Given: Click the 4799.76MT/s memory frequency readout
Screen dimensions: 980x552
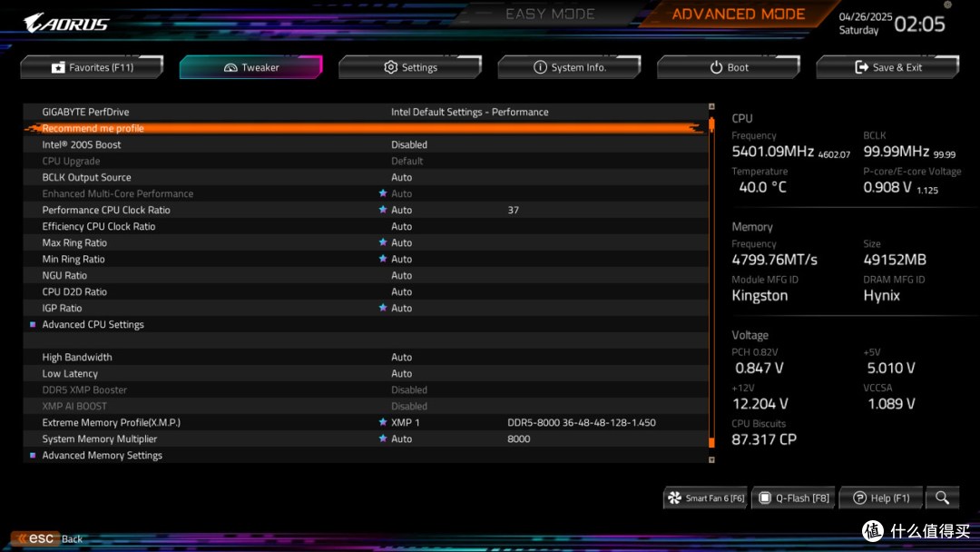Looking at the screenshot, I should pyautogui.click(x=774, y=260).
